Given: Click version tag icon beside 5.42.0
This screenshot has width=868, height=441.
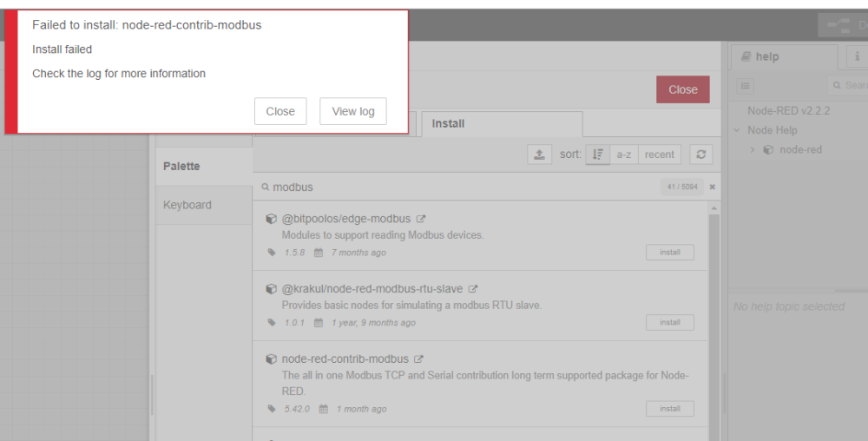Looking at the screenshot, I should [272, 409].
